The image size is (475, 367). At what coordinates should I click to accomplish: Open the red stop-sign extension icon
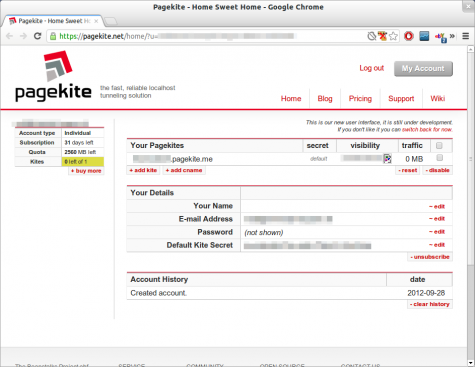[x=409, y=36]
